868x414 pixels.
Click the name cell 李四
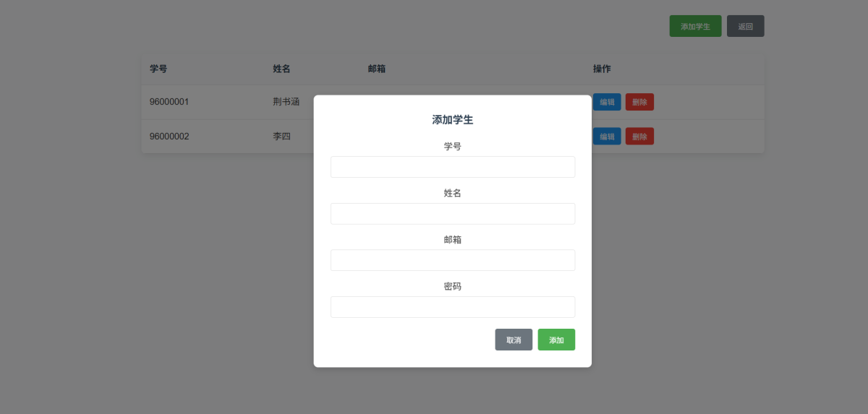281,136
